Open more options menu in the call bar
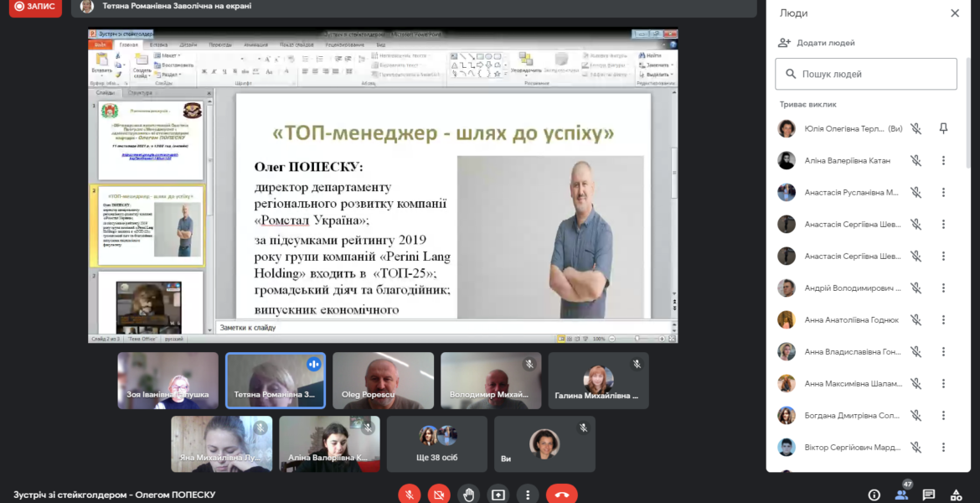This screenshot has width=980, height=503. pyautogui.click(x=528, y=495)
